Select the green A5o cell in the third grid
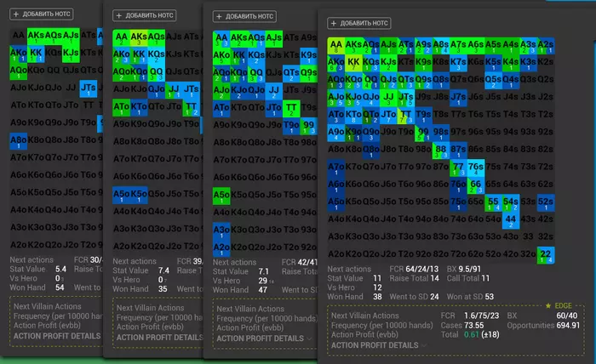The width and height of the screenshot is (596, 364). pos(221,196)
